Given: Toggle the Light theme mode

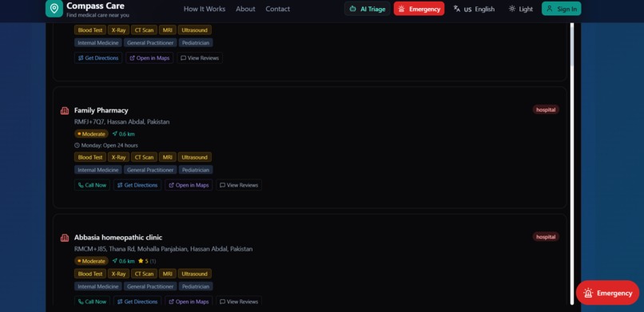Looking at the screenshot, I should pos(520,9).
